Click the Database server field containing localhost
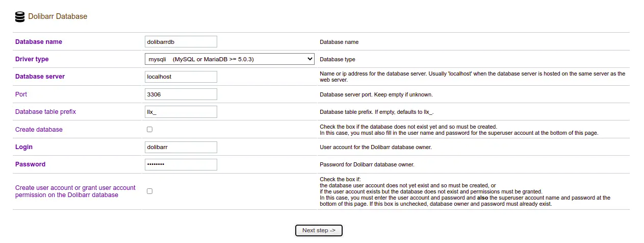The height and width of the screenshot is (243, 644). click(x=181, y=77)
